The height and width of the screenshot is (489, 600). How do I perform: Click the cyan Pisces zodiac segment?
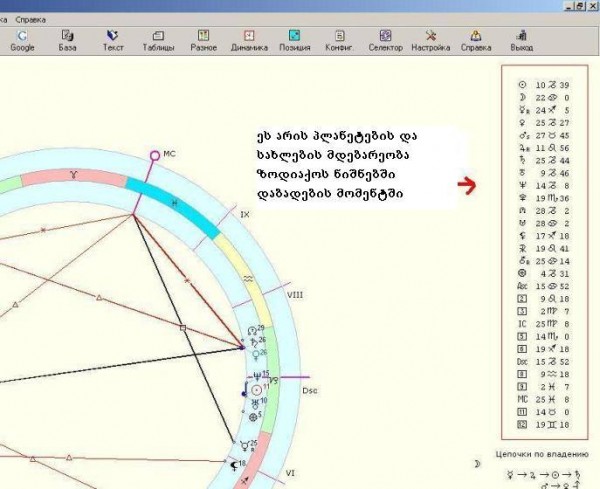177,201
